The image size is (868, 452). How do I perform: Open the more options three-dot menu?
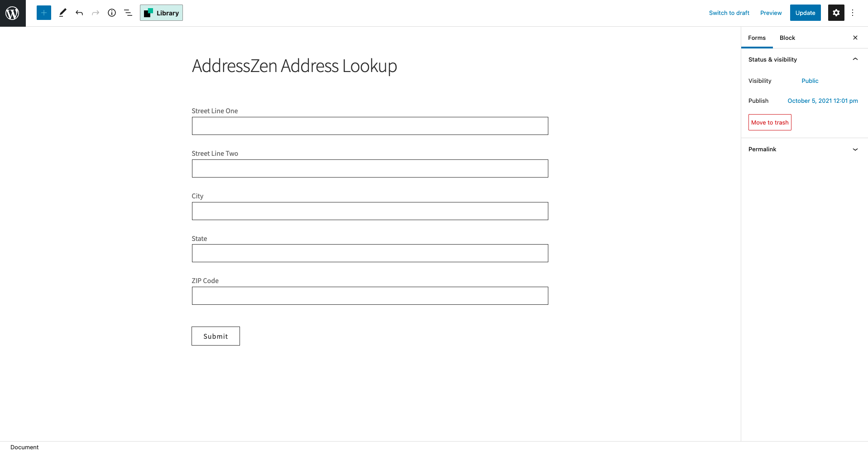(853, 13)
